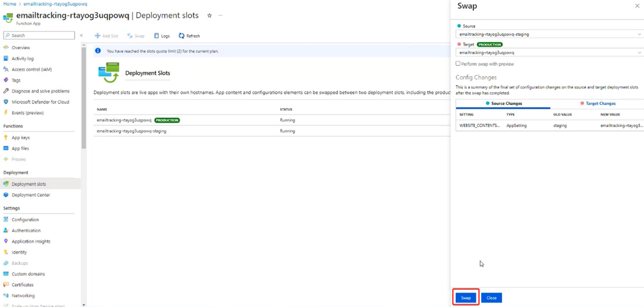Viewport: 644px width, 307px height.
Task: Click the Running status of the staging slot
Action: pyautogui.click(x=287, y=131)
